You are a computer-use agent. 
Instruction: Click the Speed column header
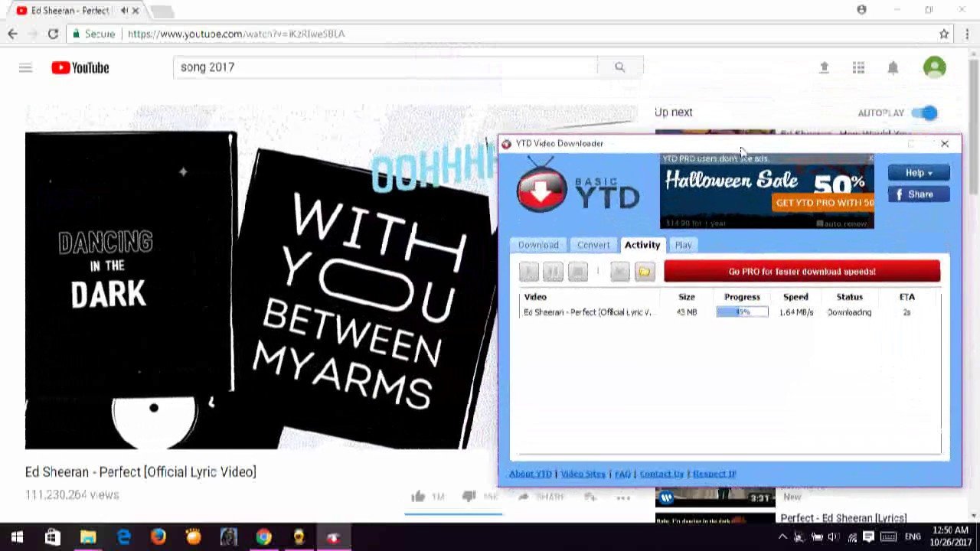click(x=795, y=297)
